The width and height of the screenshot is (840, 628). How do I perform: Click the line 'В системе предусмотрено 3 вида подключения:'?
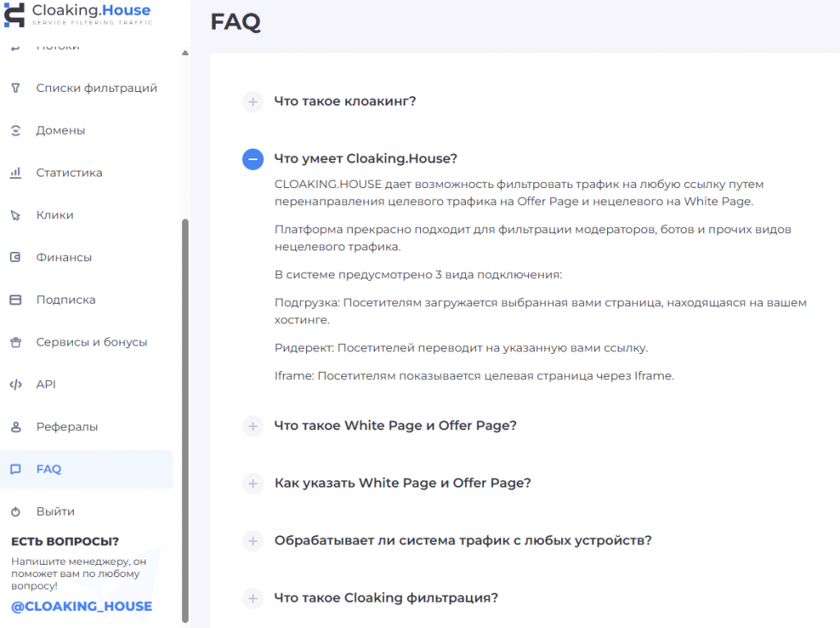coord(418,275)
